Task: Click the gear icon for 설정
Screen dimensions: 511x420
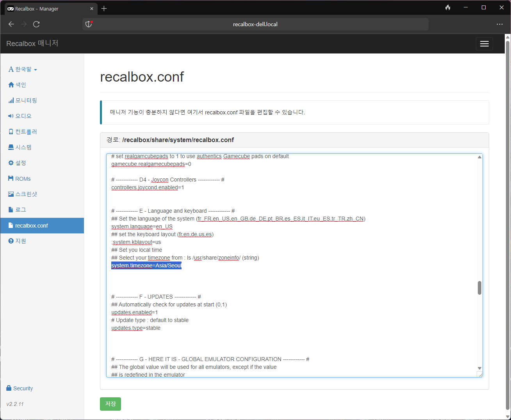Action: (11, 163)
